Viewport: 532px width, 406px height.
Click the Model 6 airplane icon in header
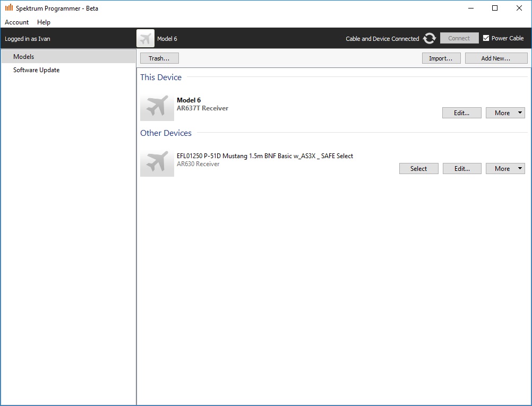[145, 38]
